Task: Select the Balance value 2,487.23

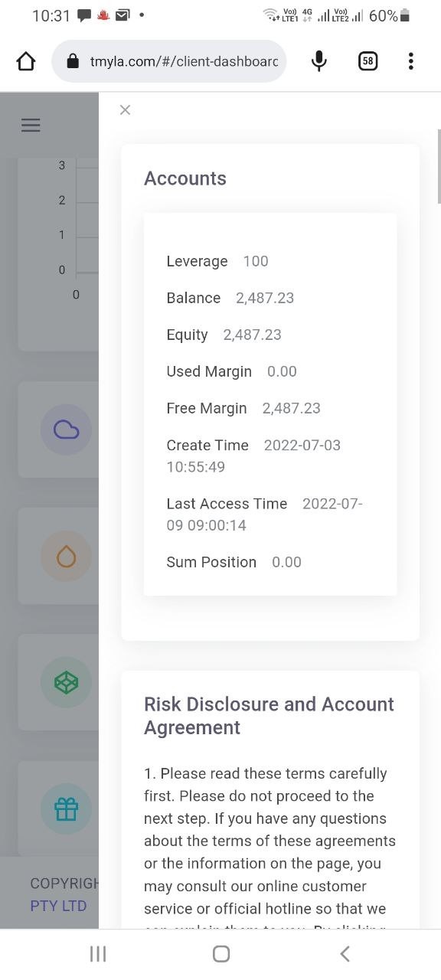Action: [x=265, y=298]
